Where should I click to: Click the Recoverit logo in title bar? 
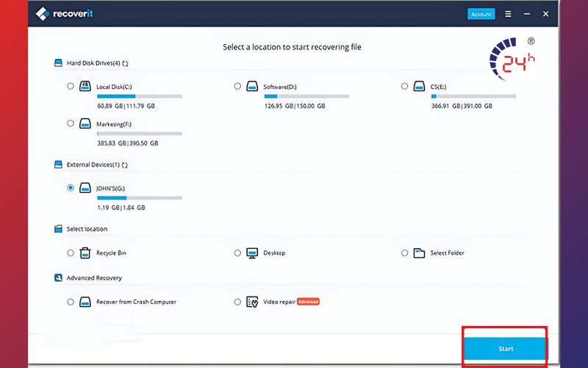(x=64, y=14)
